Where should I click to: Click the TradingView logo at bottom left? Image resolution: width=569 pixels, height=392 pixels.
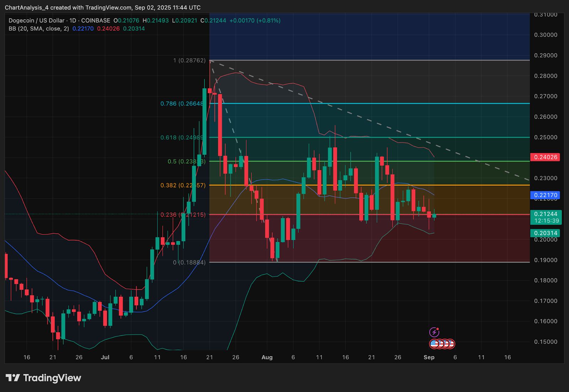pyautogui.click(x=43, y=378)
